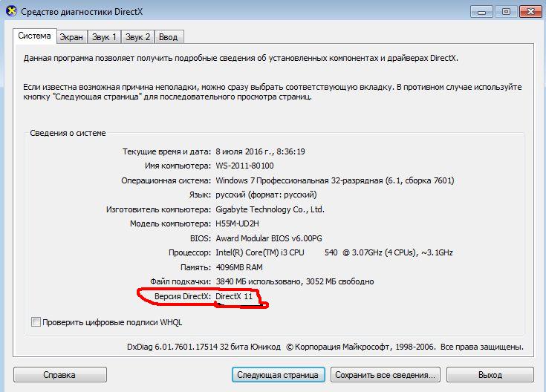
Task: Enable Проверить цифровые подписи WHQL checkbox
Action: click(36, 322)
